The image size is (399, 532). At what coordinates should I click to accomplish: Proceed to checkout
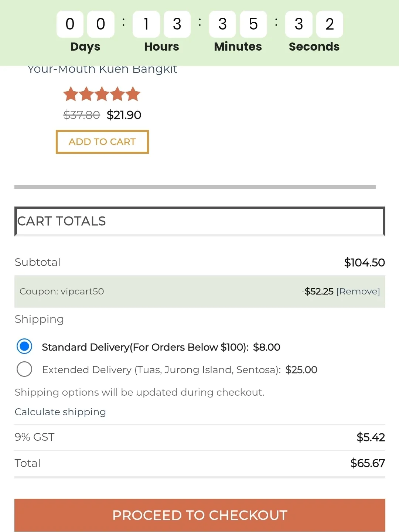199,515
